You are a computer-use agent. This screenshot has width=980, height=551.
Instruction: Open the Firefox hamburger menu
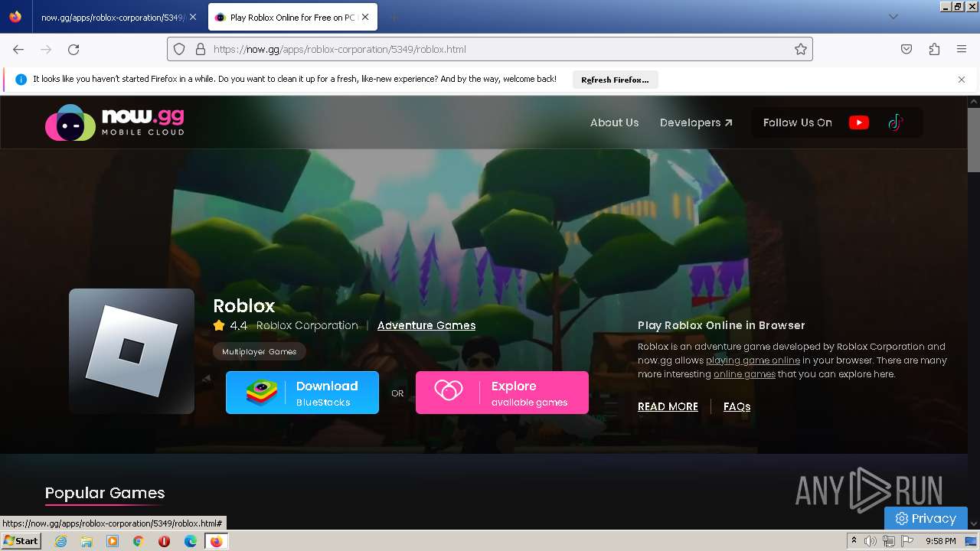pos(962,49)
